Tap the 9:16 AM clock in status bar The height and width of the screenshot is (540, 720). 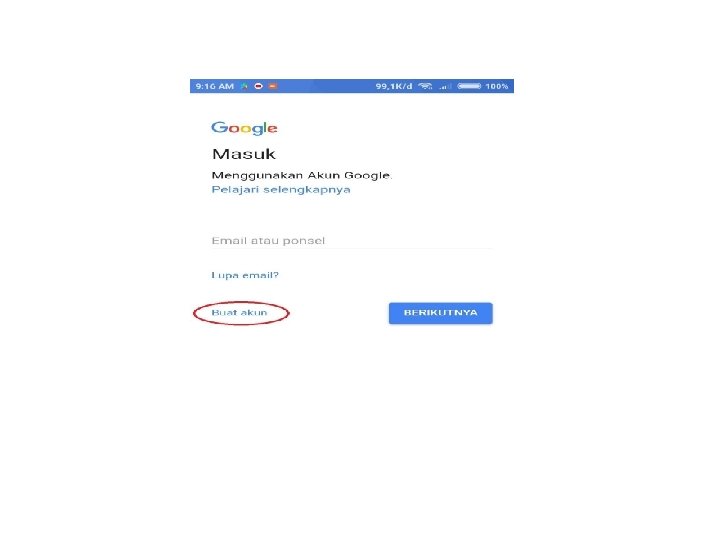pos(214,86)
